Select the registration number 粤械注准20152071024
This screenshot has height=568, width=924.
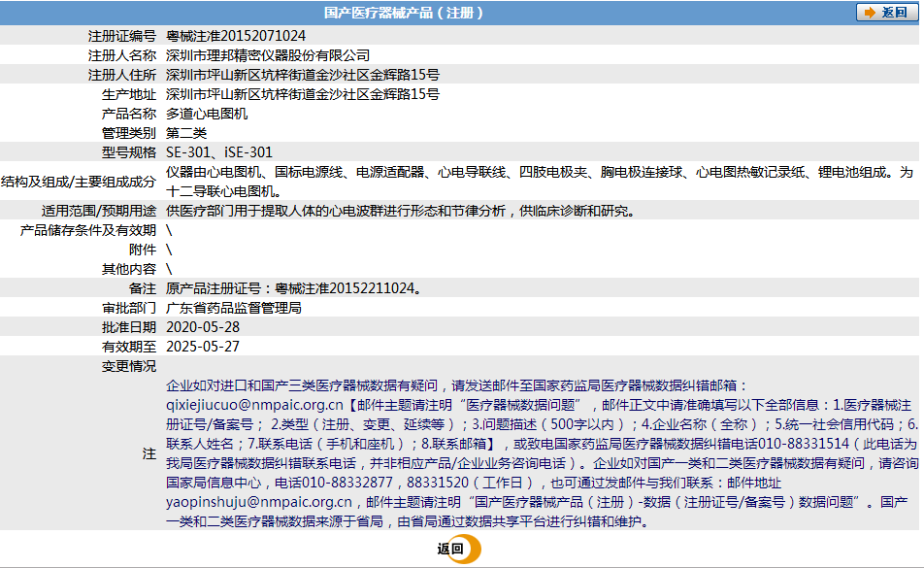236,36
